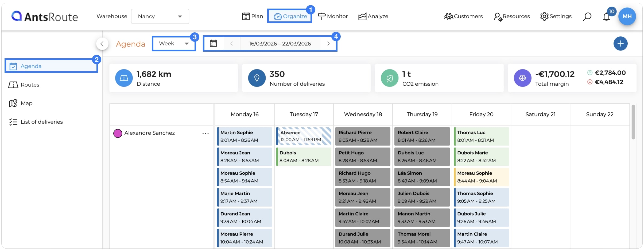644x251 pixels.
Task: Open Moreau Jean 9:21 AM delivery on Wednesday
Action: coord(363,197)
